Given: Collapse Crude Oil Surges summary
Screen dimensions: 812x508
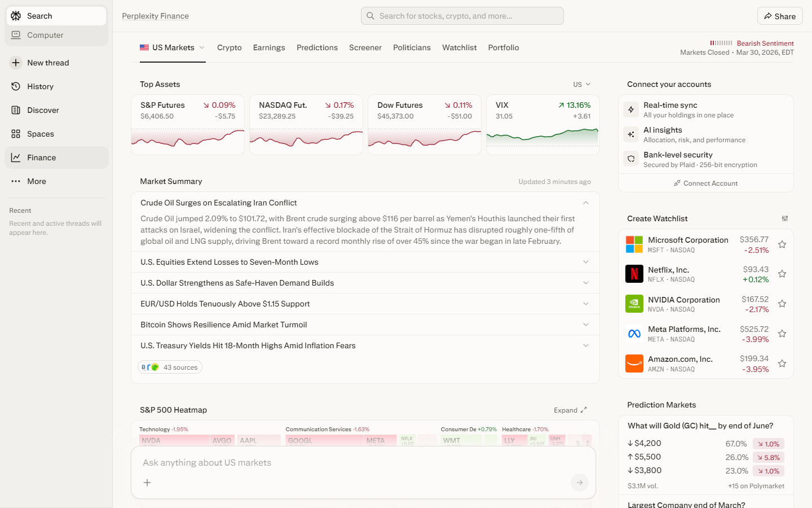Looking at the screenshot, I should pos(586,203).
